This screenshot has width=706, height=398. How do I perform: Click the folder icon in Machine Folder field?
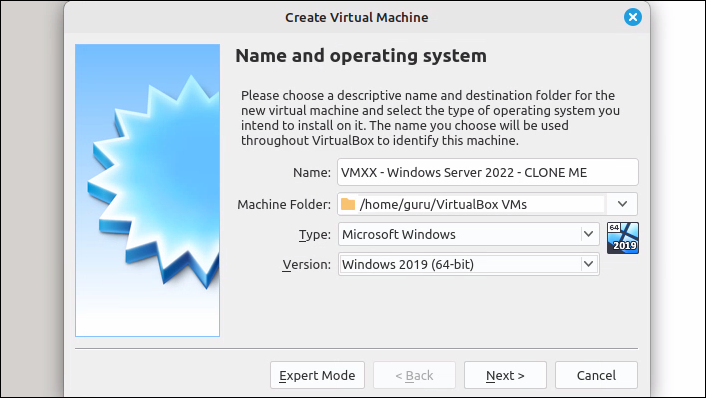348,204
